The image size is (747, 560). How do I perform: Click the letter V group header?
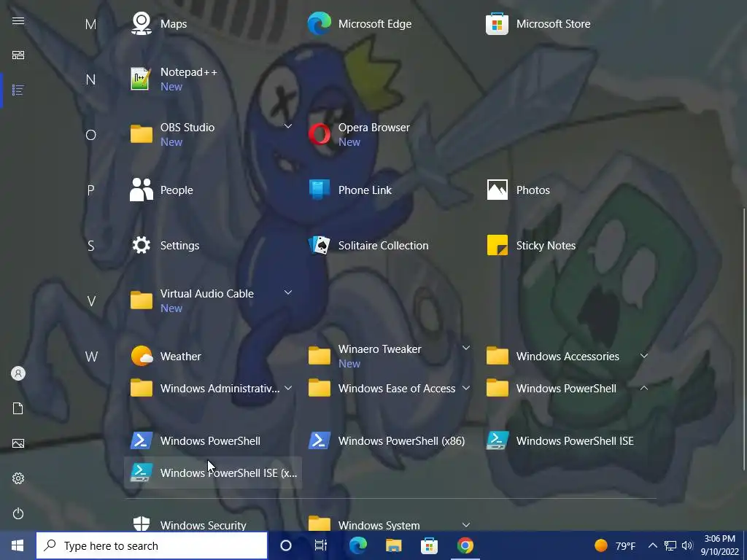click(91, 301)
